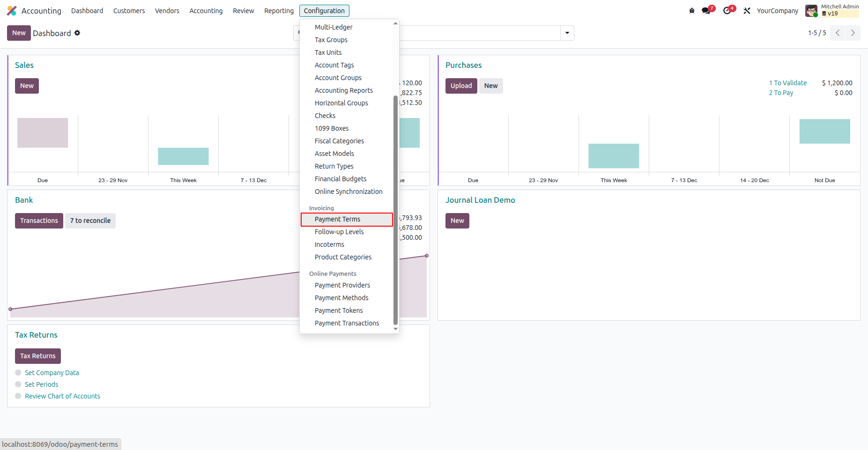Screen dimensions: 868x450
Task: Select Payment Terms from the menu
Action: [347, 219]
